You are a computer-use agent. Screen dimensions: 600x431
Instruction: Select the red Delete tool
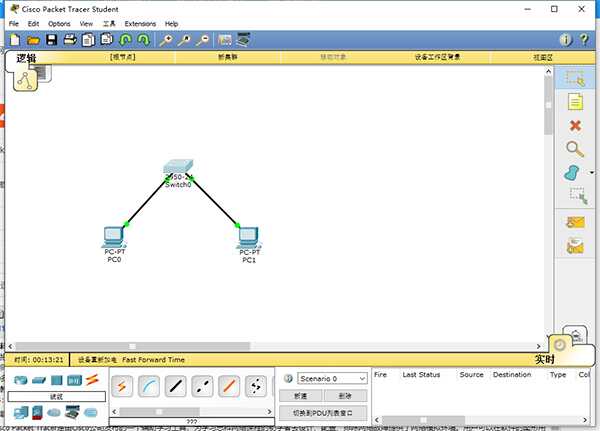coord(574,125)
